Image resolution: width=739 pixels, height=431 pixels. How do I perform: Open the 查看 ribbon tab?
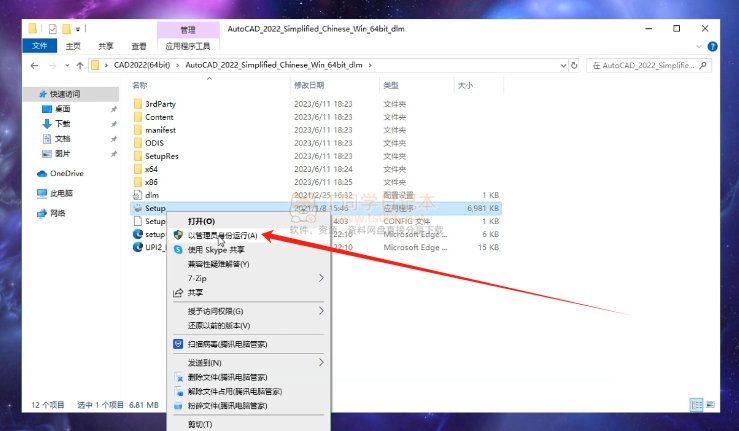pos(139,46)
